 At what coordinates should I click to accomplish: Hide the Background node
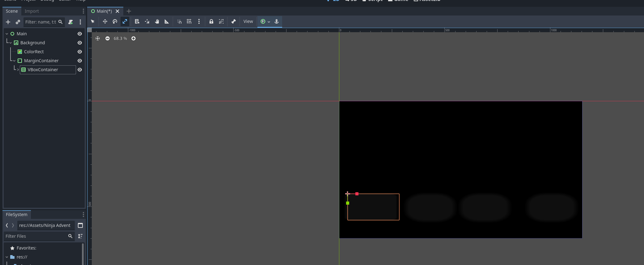pyautogui.click(x=80, y=43)
